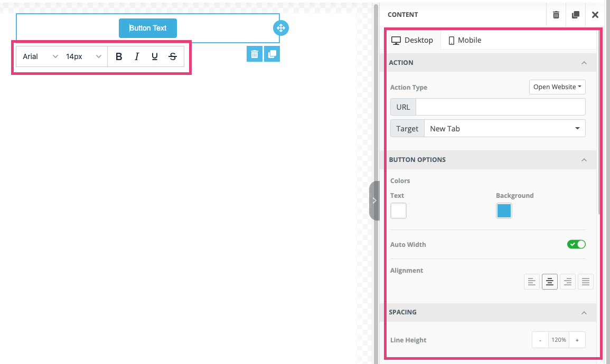The width and height of the screenshot is (610, 364).
Task: Select right alignment for the button
Action: [568, 282]
